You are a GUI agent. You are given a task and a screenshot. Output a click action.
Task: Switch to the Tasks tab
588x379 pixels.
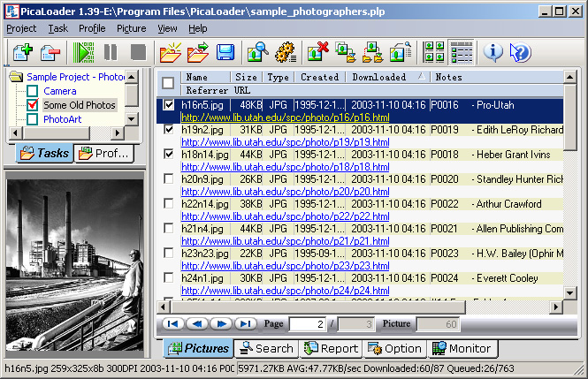(44, 153)
